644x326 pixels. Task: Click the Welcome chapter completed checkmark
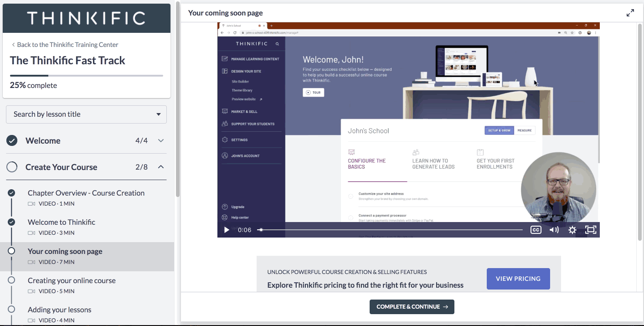coord(12,140)
